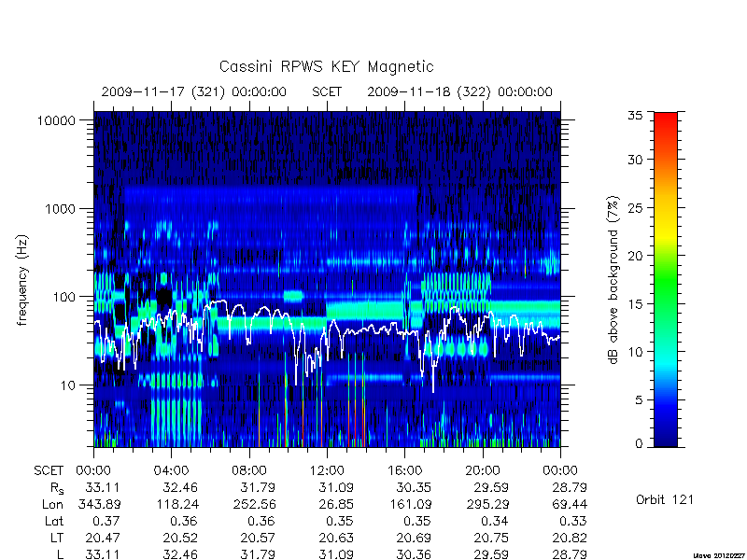
Task: Click the 08:00 time axis label
Action: (249, 471)
